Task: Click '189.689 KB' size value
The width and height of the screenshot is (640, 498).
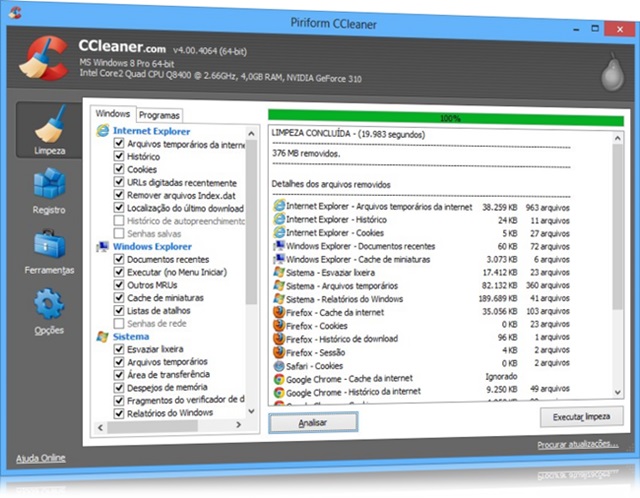Action: [498, 298]
